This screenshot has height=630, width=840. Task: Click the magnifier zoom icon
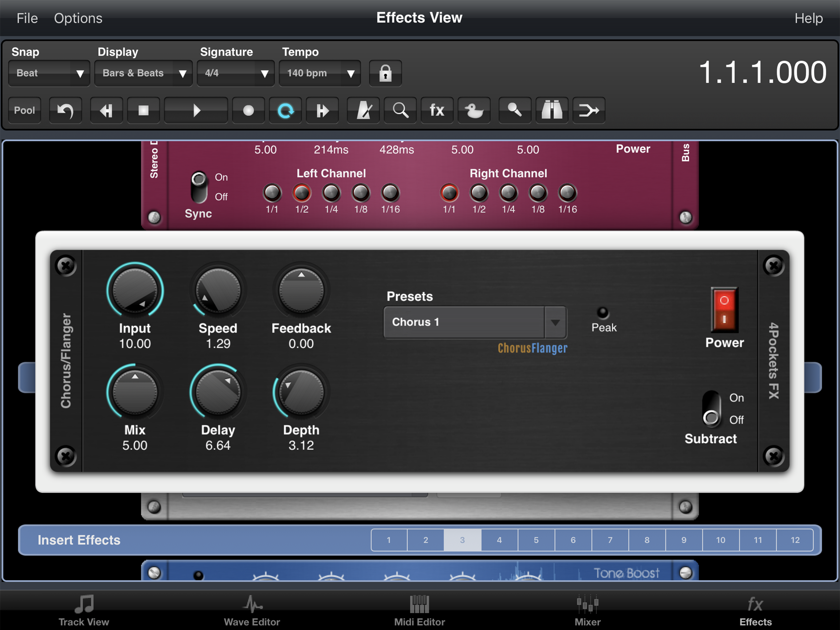[400, 110]
